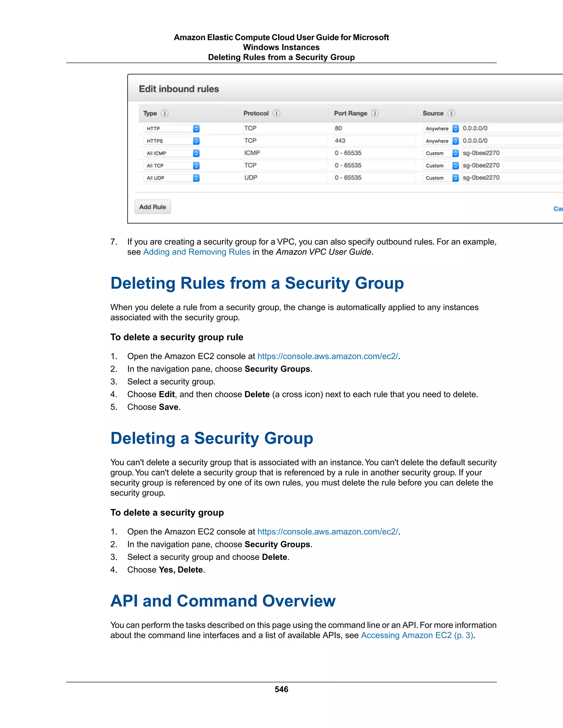The image size is (563, 728).
Task: Open Anywhere source dropdown in HTTP row
Action: tap(455, 129)
